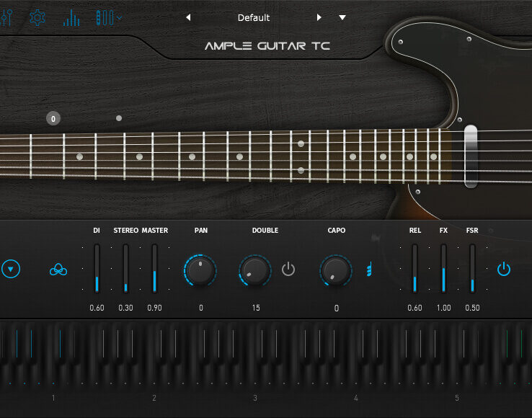Click the Ample Guitar TC logo
Image resolution: width=532 pixels, height=418 pixels.
(267, 46)
